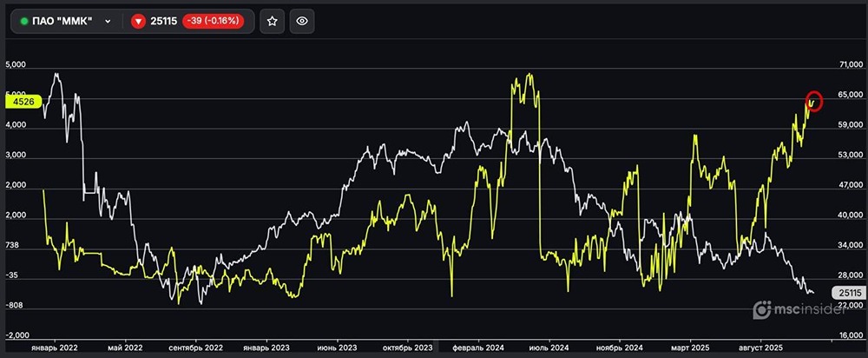The image size is (868, 358).
Task: Click the 28,000 right axis label
Action: (x=852, y=275)
